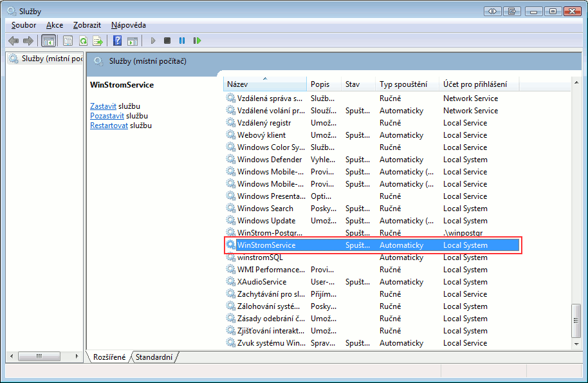Image resolution: width=588 pixels, height=383 pixels.
Task: Open the Zobrazit menu
Action: [87, 25]
